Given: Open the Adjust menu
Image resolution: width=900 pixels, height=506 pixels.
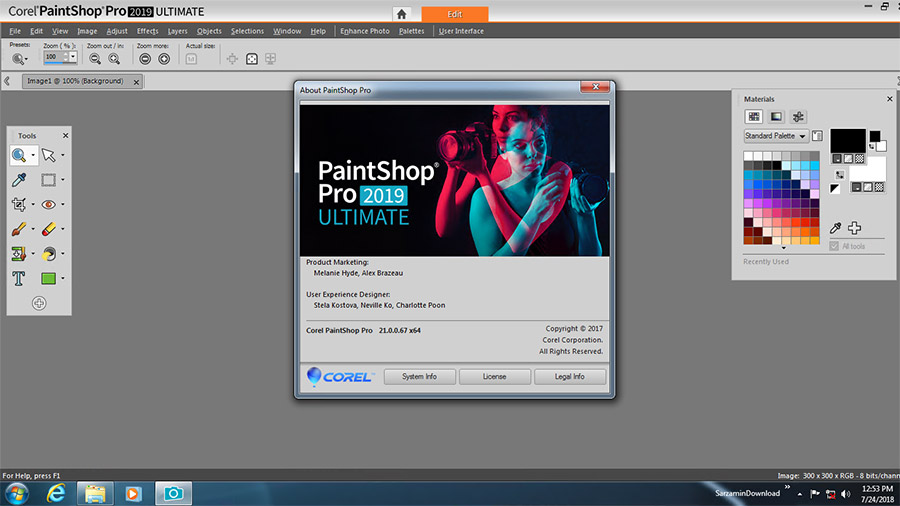Looking at the screenshot, I should point(117,31).
